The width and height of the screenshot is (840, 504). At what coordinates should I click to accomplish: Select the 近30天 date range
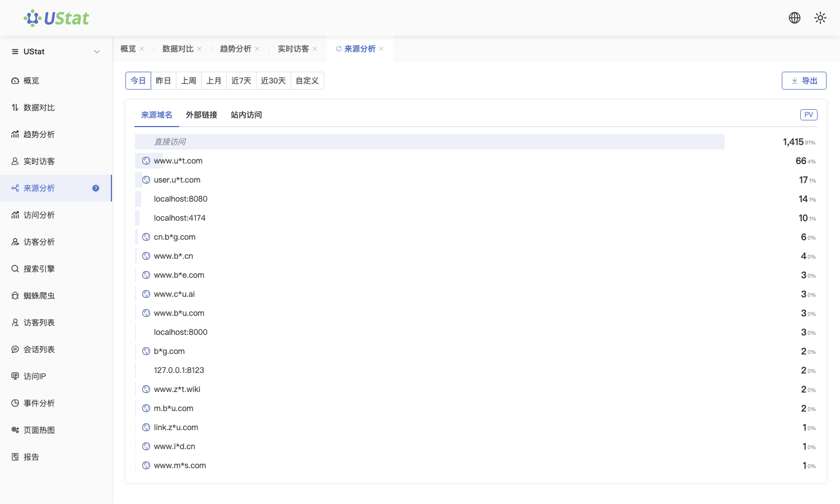click(273, 81)
